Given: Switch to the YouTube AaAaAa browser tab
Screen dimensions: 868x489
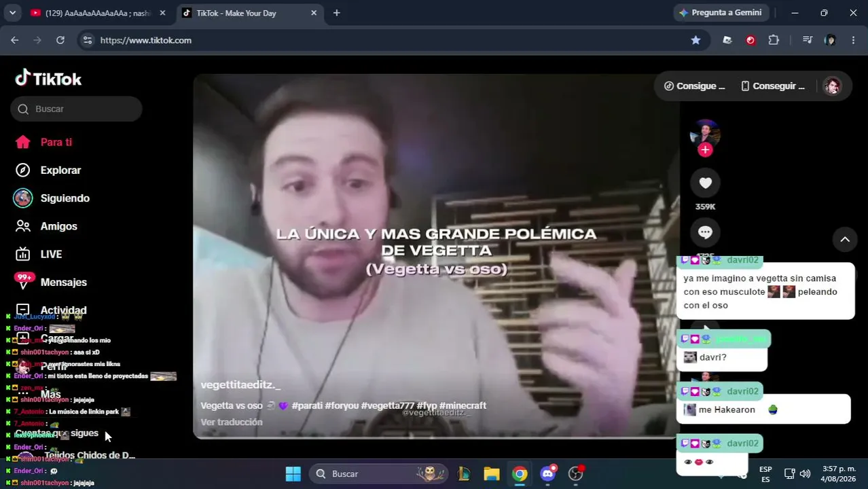Looking at the screenshot, I should [x=97, y=13].
